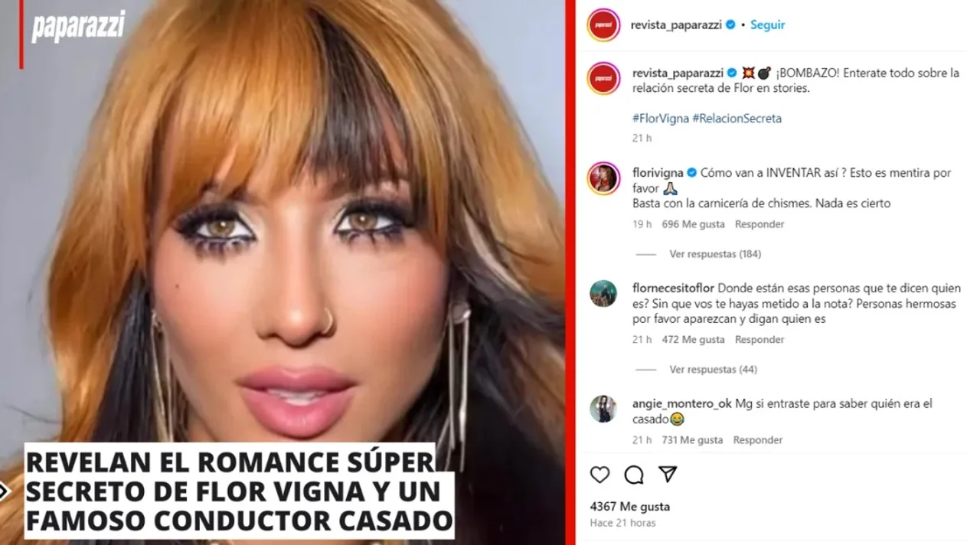Open the flornecesitoflor username link
The image size is (980, 545).
pos(673,289)
